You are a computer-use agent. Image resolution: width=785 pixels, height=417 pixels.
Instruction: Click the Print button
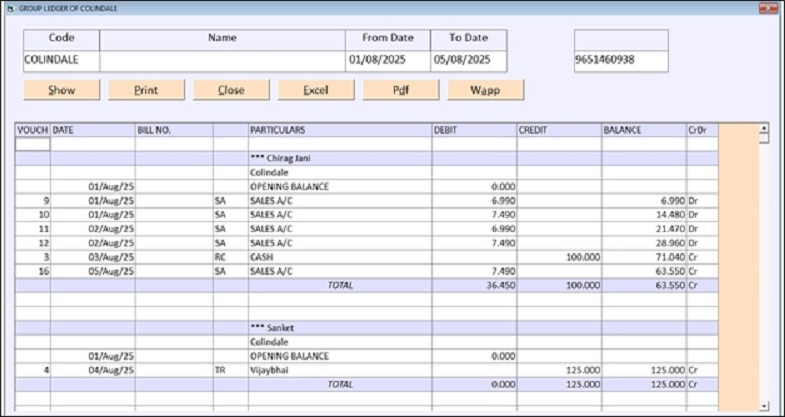pos(146,90)
